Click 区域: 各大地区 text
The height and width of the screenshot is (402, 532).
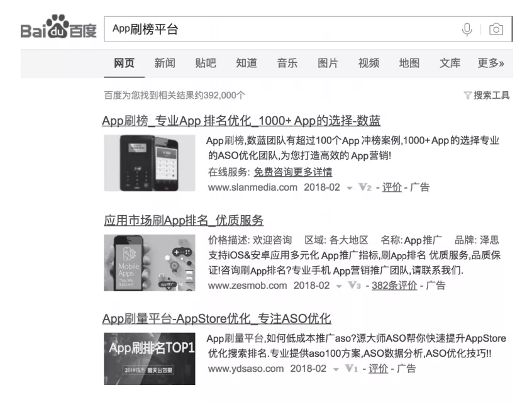336,240
